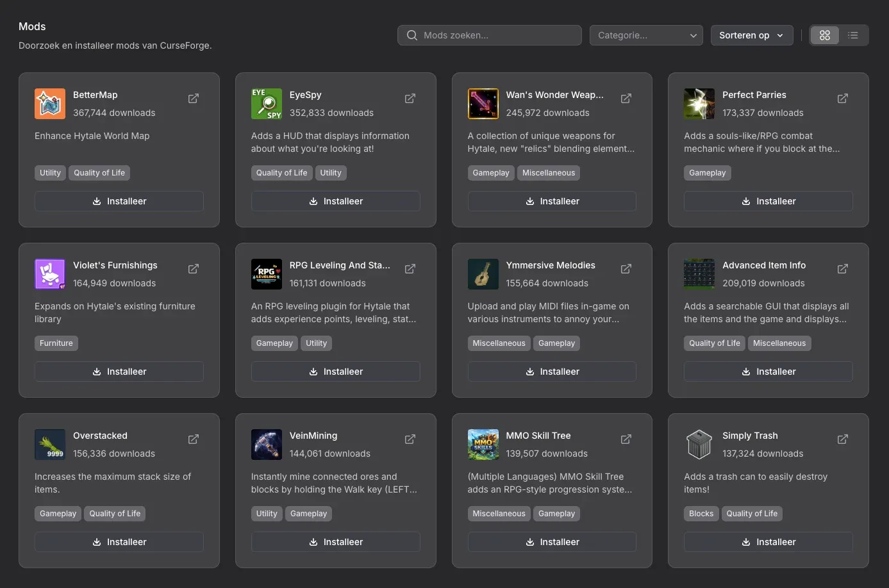Switch to grid view
This screenshot has width=889, height=588.
(825, 35)
